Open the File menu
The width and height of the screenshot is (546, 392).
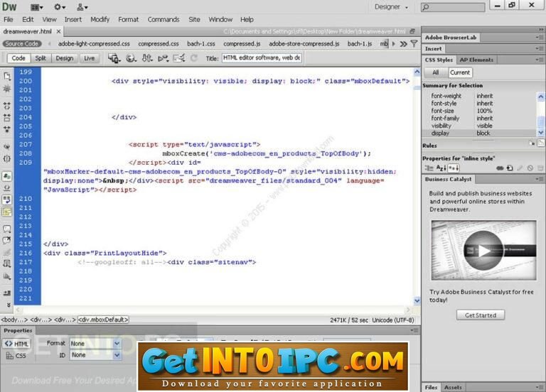[x=8, y=19]
